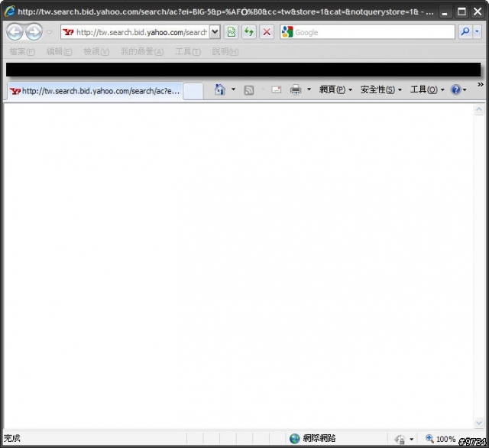Show more command bar items chevron
Image resolution: width=489 pixels, height=448 pixels.
[481, 84]
